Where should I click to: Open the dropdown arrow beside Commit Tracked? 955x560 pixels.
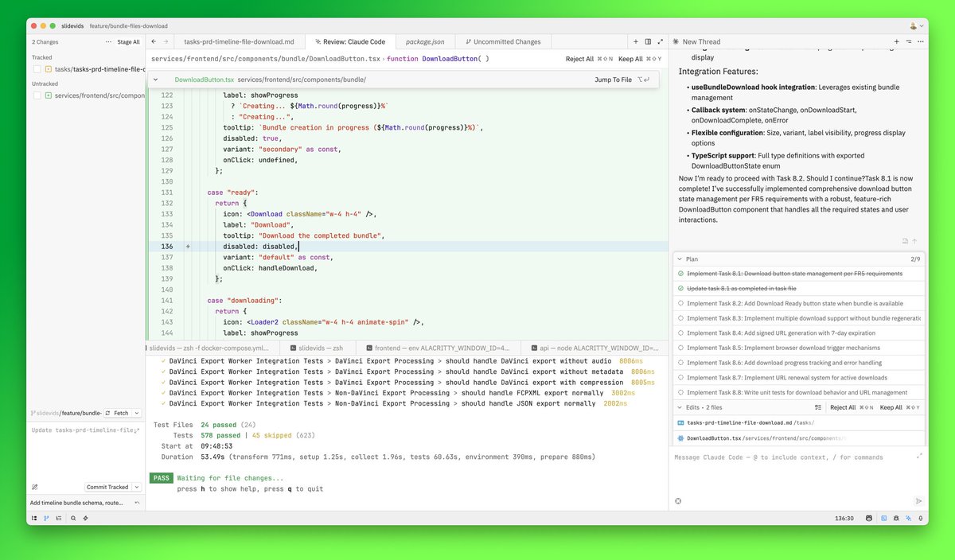pyautogui.click(x=137, y=487)
